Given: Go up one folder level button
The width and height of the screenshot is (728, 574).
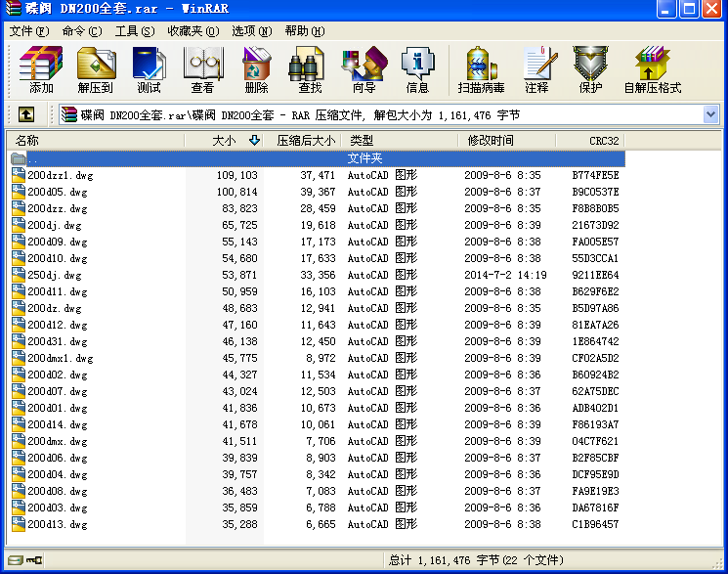Looking at the screenshot, I should pos(26,114).
